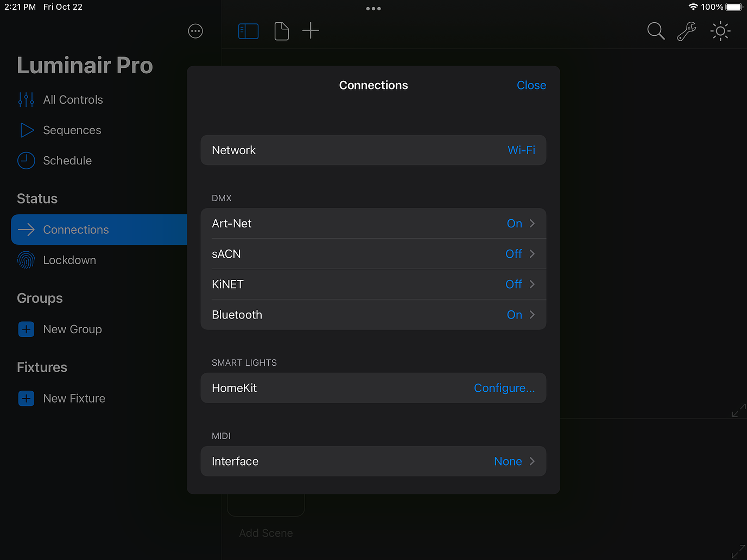Image resolution: width=747 pixels, height=560 pixels.
Task: Open the wrench tools icon
Action: pyautogui.click(x=687, y=31)
